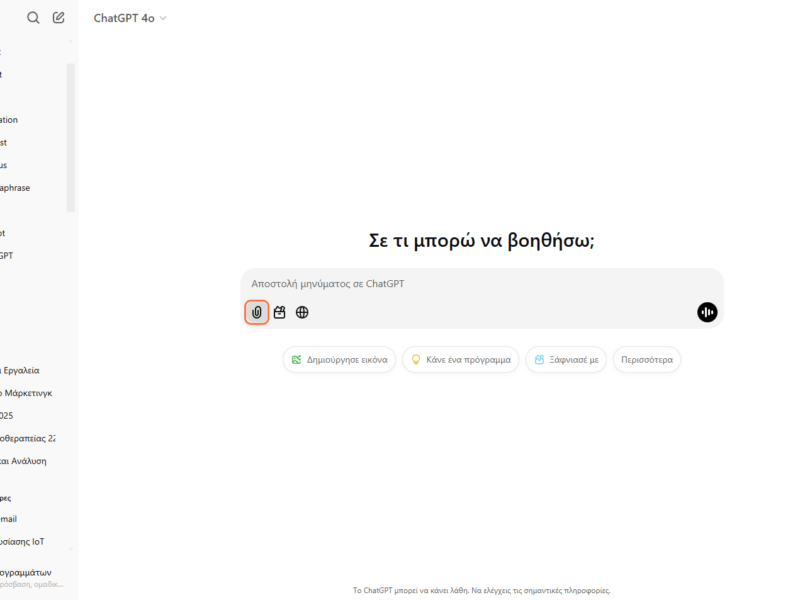
Task: Click the 'Ξάφνιασέ με' suggestion chip
Action: (566, 360)
